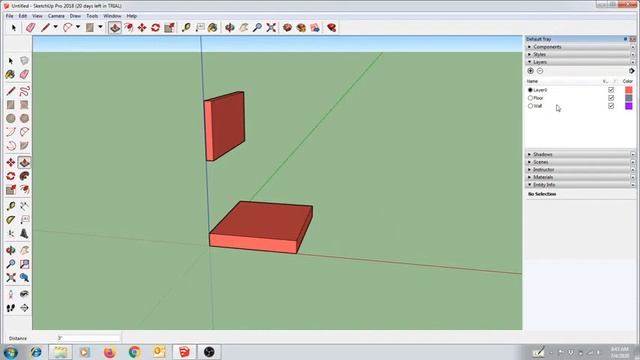The image size is (640, 360).
Task: Choose the 3D Text tool
Action: click(24, 233)
